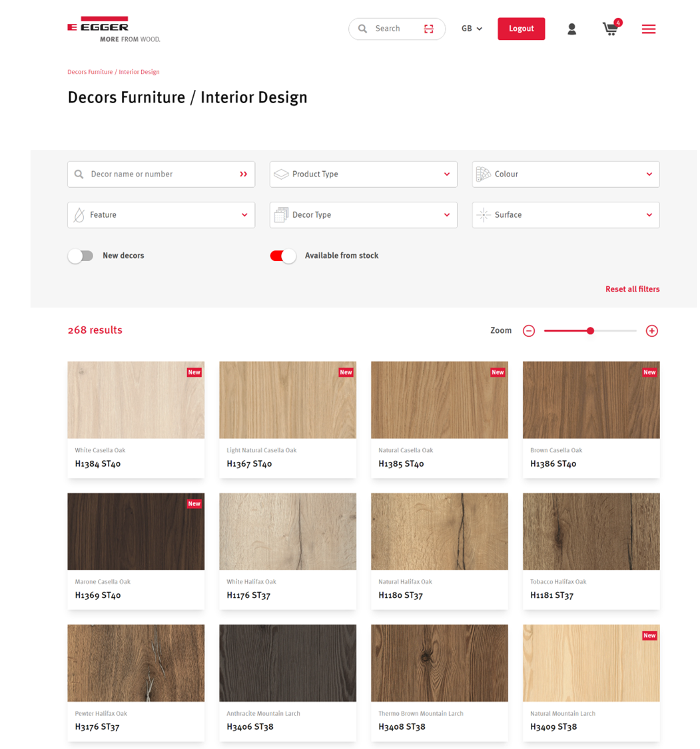The image size is (700, 749).
Task: Open White Casella Oak thumbnail
Action: point(136,400)
